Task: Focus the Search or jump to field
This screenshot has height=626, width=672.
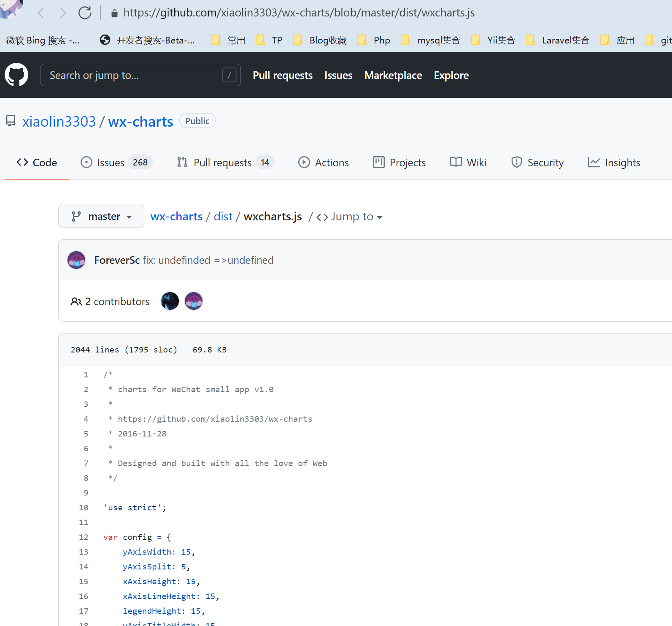Action: click(x=140, y=75)
